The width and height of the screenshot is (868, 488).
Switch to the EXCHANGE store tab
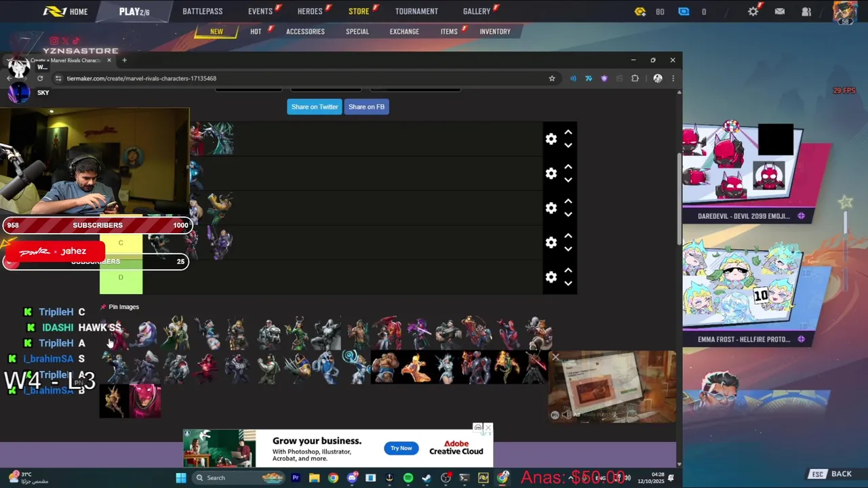[404, 32]
